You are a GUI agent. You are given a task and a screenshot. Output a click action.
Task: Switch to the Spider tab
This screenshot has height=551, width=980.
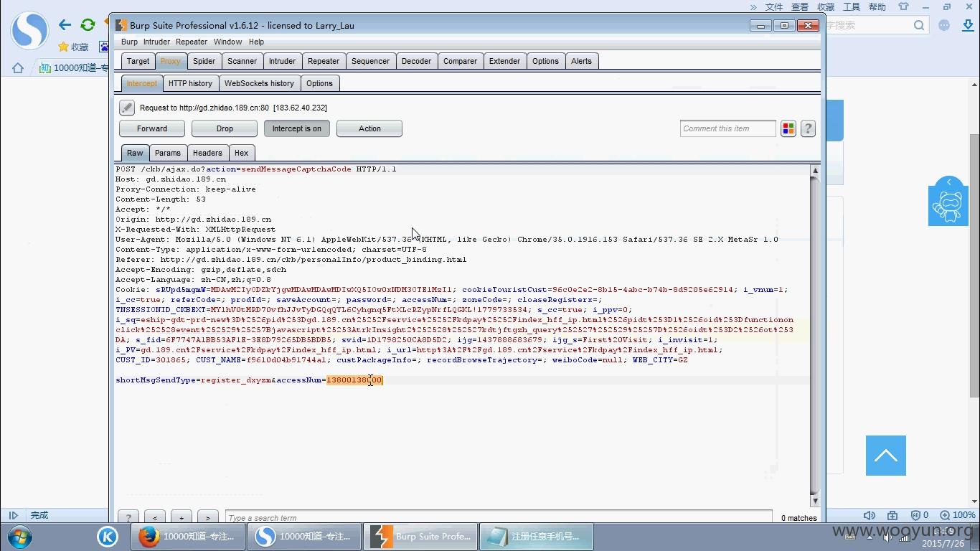pos(204,61)
